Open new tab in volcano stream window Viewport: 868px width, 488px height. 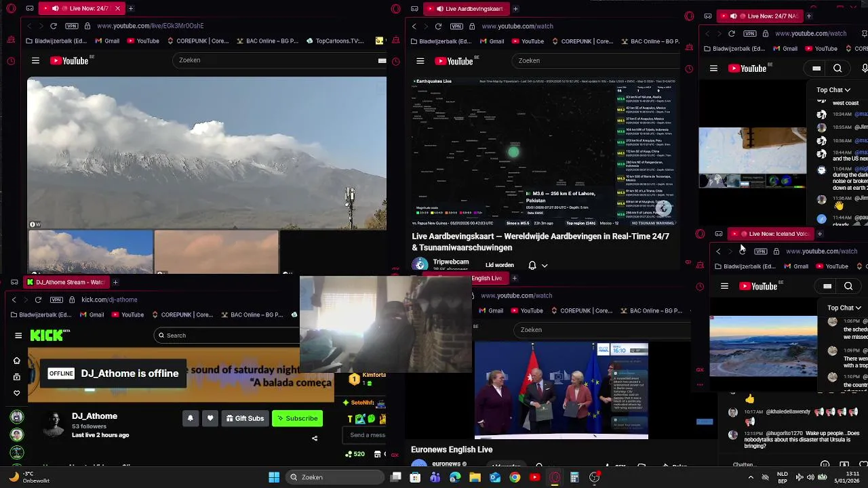[131, 8]
